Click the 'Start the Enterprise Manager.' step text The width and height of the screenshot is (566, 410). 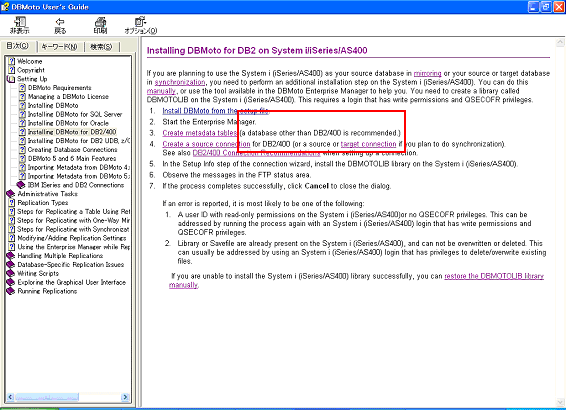pyautogui.click(x=209, y=122)
